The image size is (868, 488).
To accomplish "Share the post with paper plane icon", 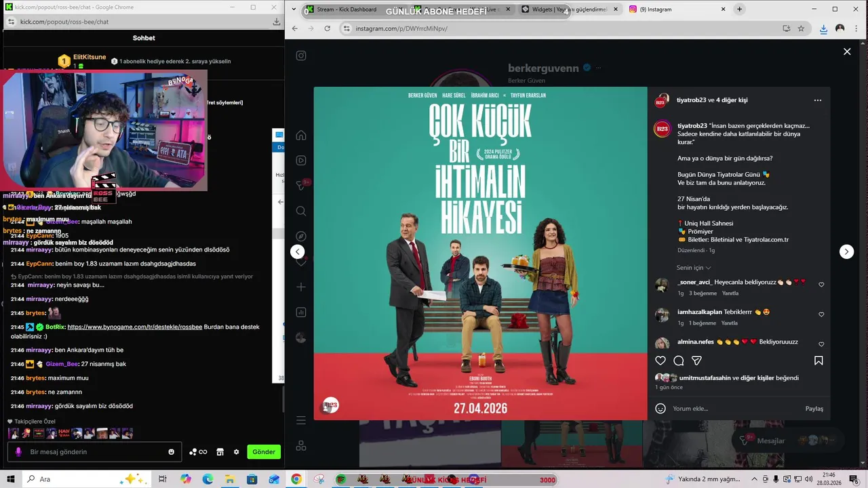I will point(696,361).
